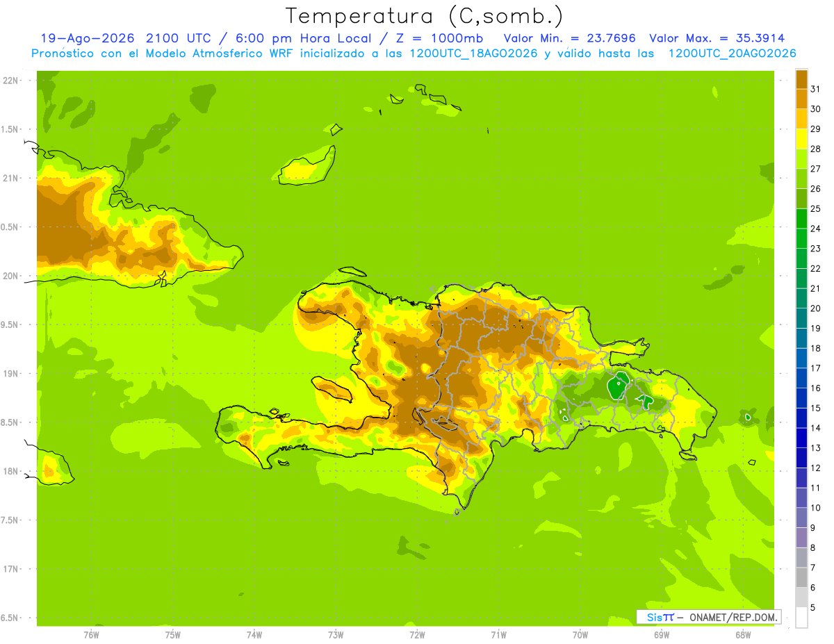
Task: Click the "Valor Max. = 35.3914" value
Action: pos(717,38)
